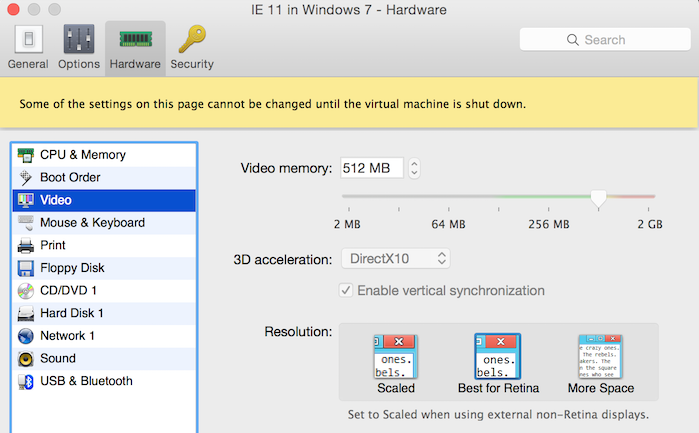Select CPU & Memory in hardware list

point(104,155)
